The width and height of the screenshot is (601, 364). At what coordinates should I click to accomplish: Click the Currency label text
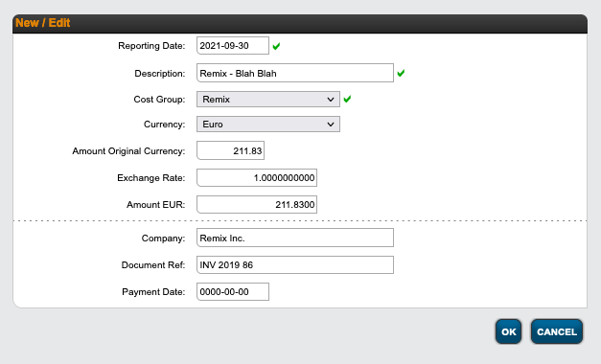164,125
